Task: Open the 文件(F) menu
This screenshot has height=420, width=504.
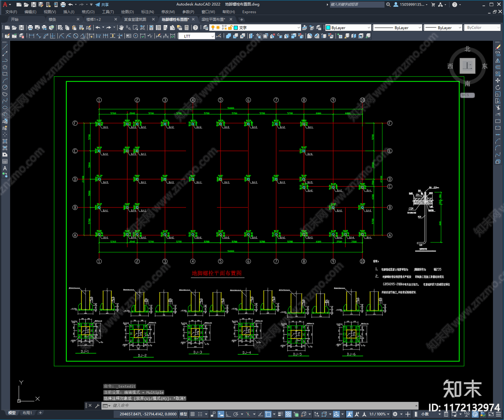Action: click(x=11, y=12)
